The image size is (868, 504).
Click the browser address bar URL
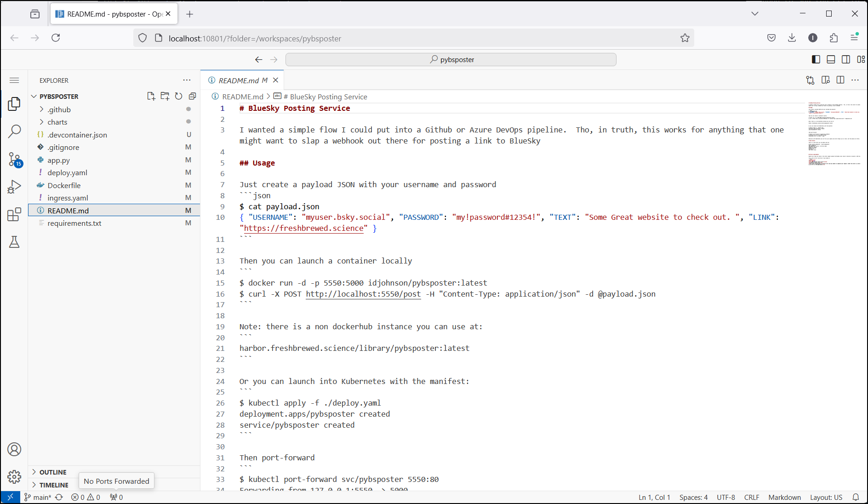tap(414, 38)
